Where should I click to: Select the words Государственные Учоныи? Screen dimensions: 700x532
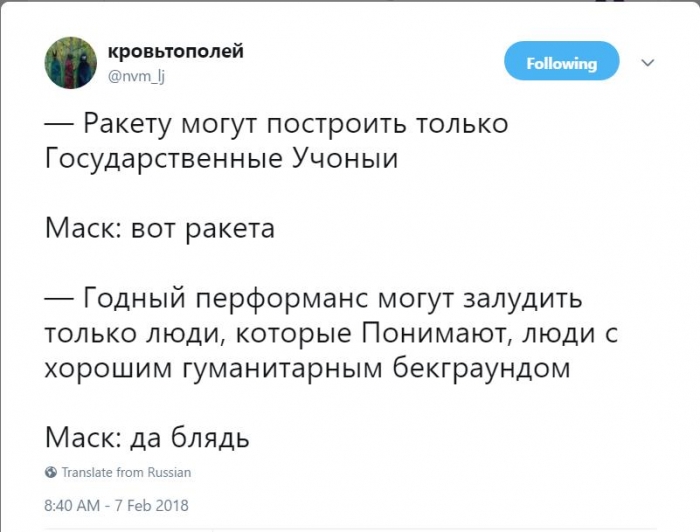click(221, 158)
